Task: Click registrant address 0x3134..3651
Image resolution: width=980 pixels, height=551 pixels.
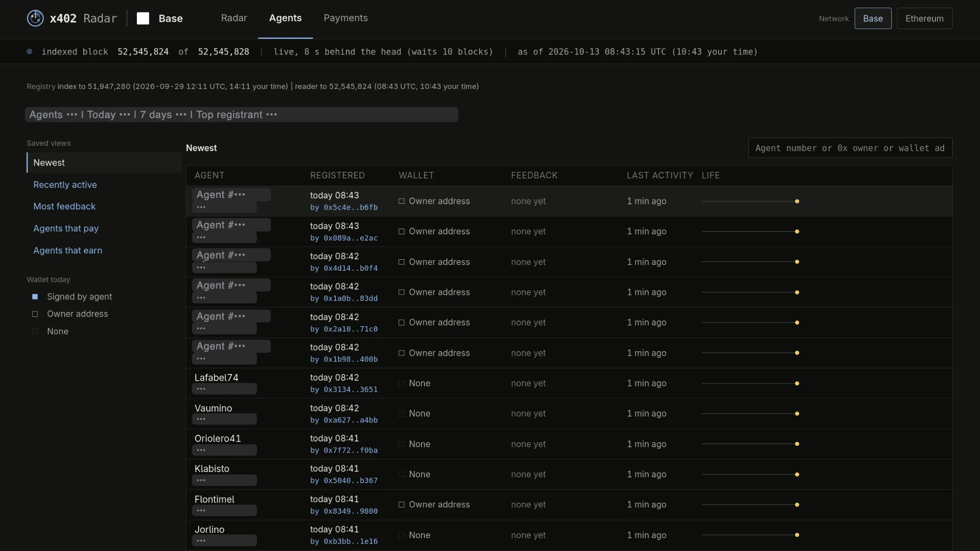Action: (351, 390)
